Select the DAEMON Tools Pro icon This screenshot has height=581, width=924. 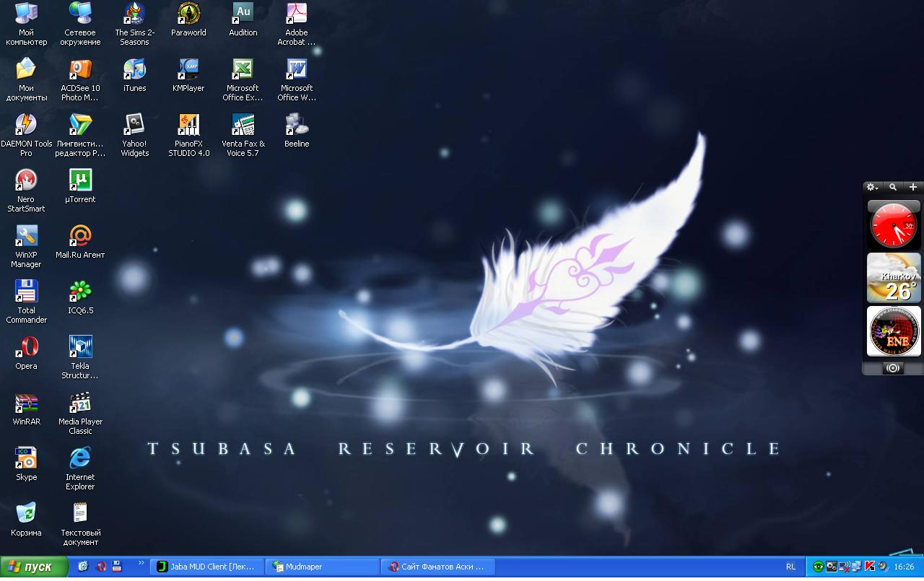click(x=26, y=135)
